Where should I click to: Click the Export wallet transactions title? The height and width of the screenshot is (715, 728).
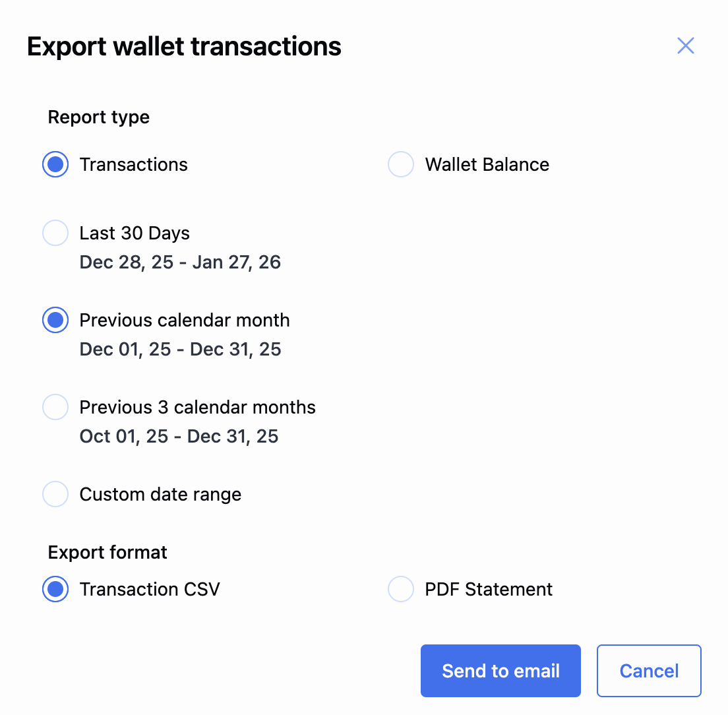coord(184,46)
